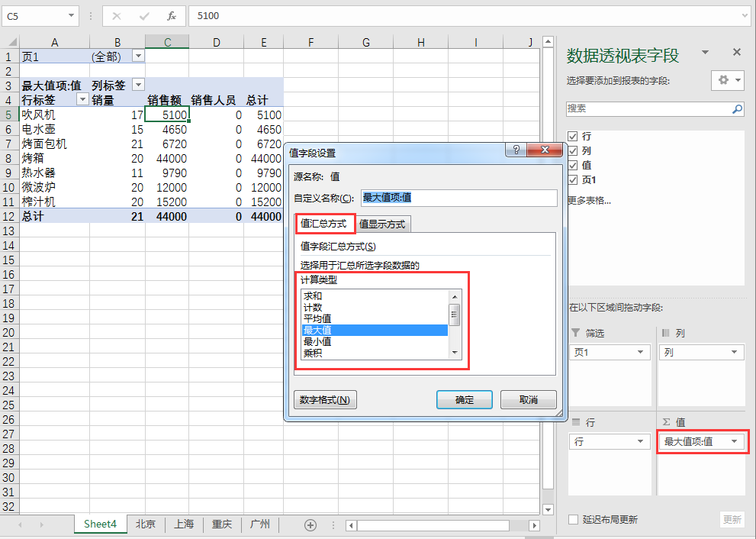The height and width of the screenshot is (539, 756).
Task: Close the PivotTable fields pane
Action: pos(737,52)
